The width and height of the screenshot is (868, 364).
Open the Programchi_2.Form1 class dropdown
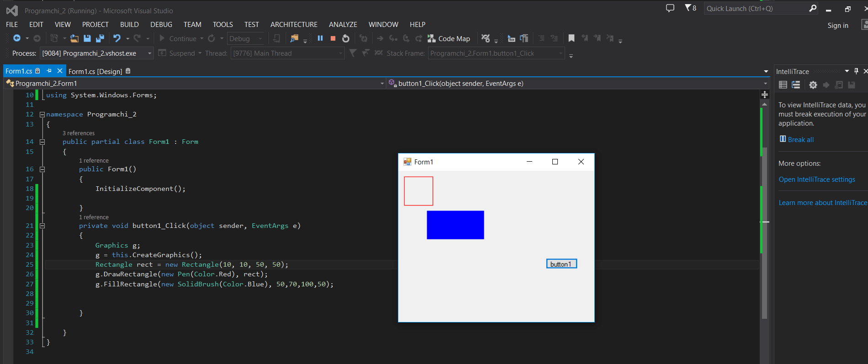click(x=382, y=84)
